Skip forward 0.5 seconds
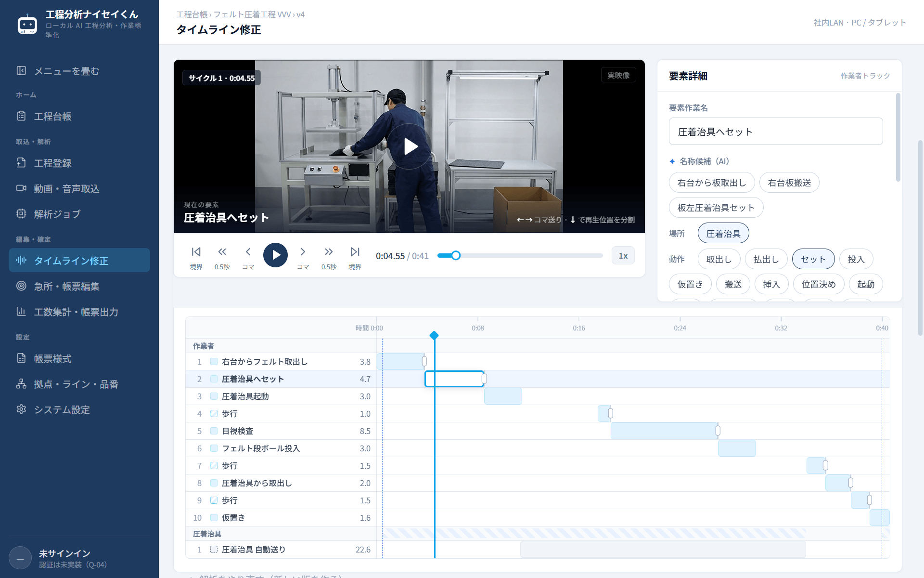The height and width of the screenshot is (578, 924). [x=329, y=257]
